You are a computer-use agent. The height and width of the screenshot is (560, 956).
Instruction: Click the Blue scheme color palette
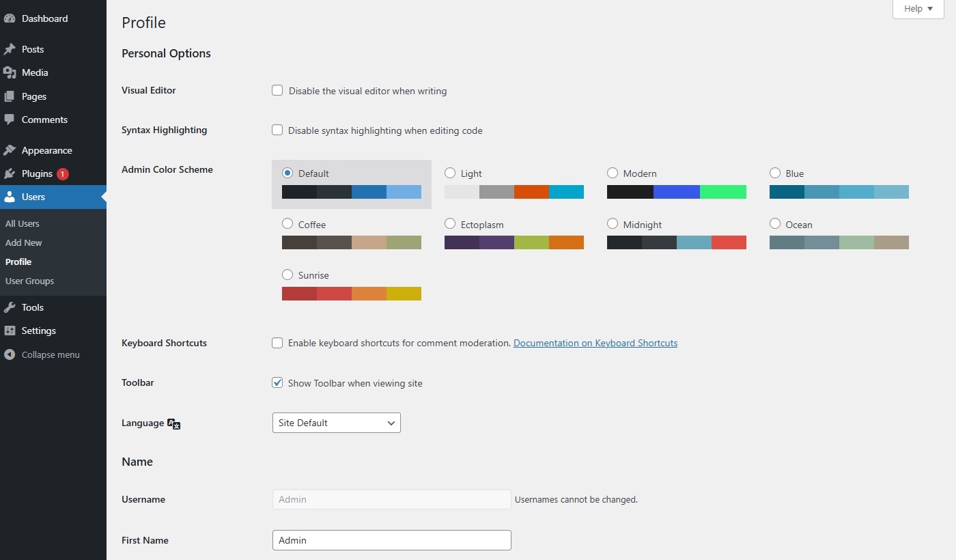click(839, 192)
